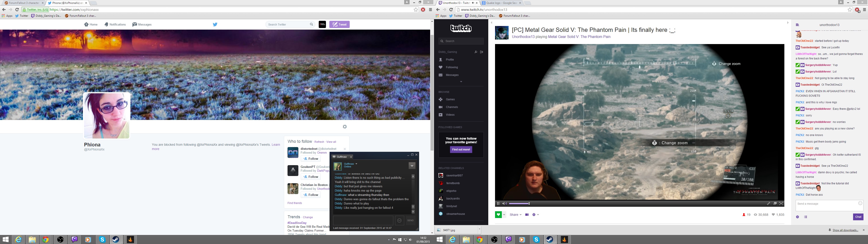This screenshot has width=868, height=244.
Task: Open Chrome menu in Twitch window
Action: [x=865, y=10]
